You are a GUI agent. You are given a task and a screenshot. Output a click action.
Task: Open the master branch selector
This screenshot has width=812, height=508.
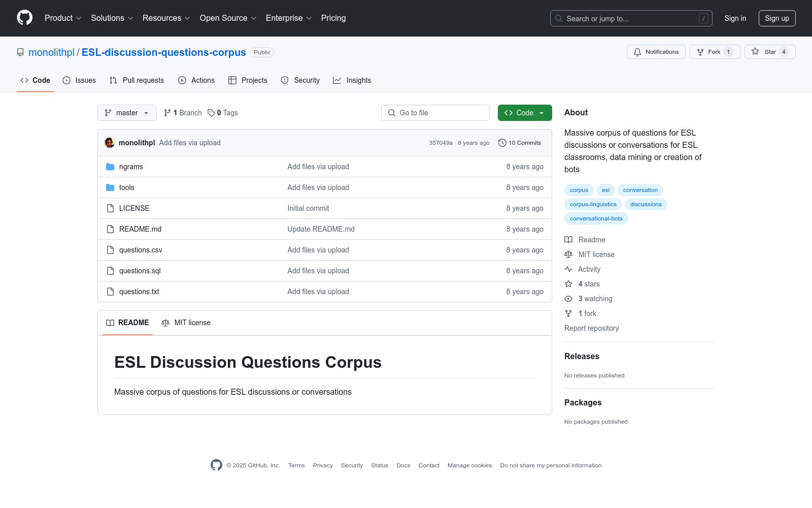click(127, 113)
